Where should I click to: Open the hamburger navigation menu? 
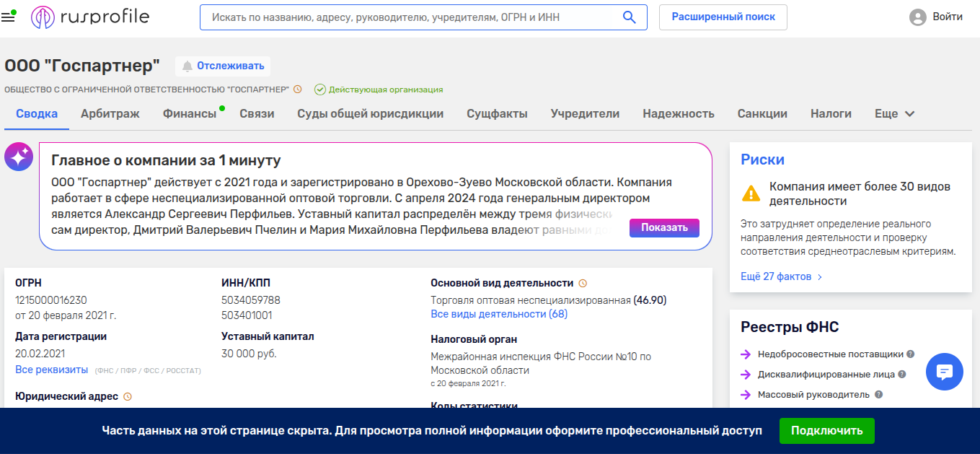(9, 16)
